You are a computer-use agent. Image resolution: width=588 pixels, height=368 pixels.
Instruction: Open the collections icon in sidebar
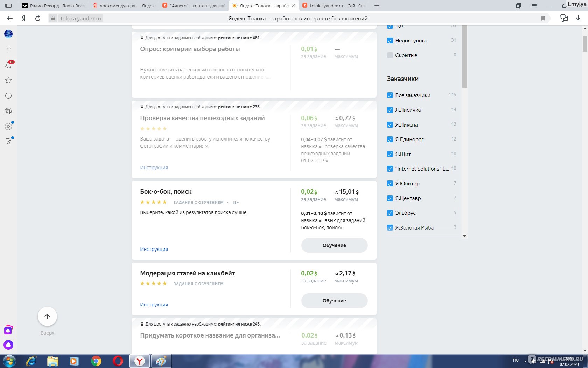click(x=8, y=111)
